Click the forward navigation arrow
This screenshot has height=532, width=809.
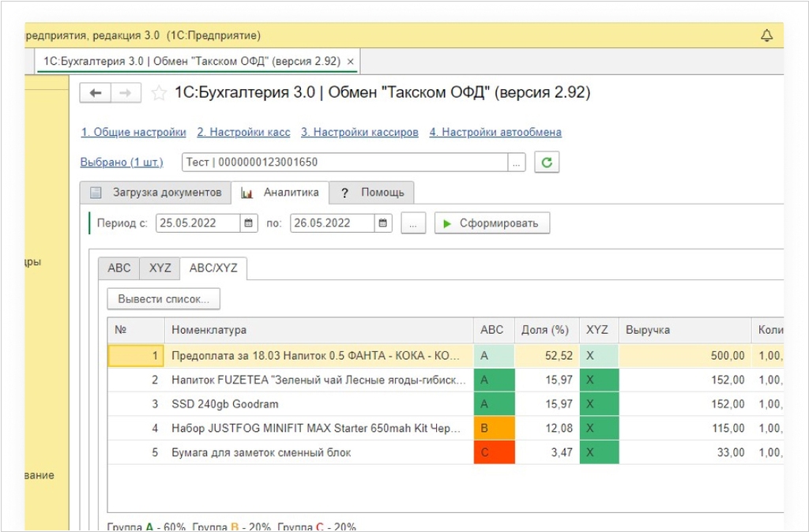[126, 93]
